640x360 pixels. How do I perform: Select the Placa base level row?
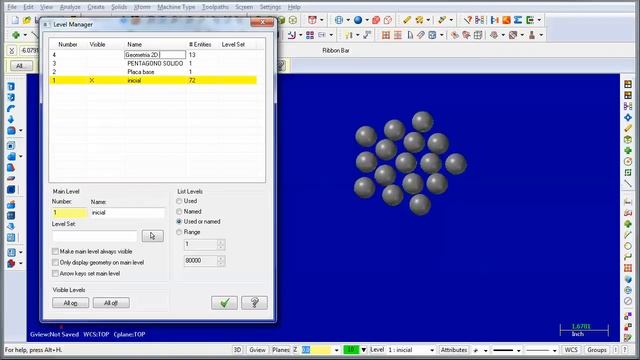(153, 72)
